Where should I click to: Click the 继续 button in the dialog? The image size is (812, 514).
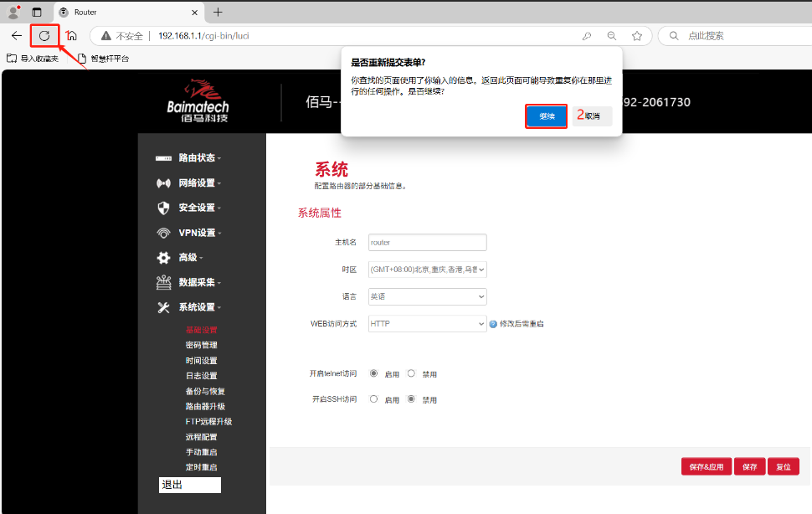coord(547,116)
